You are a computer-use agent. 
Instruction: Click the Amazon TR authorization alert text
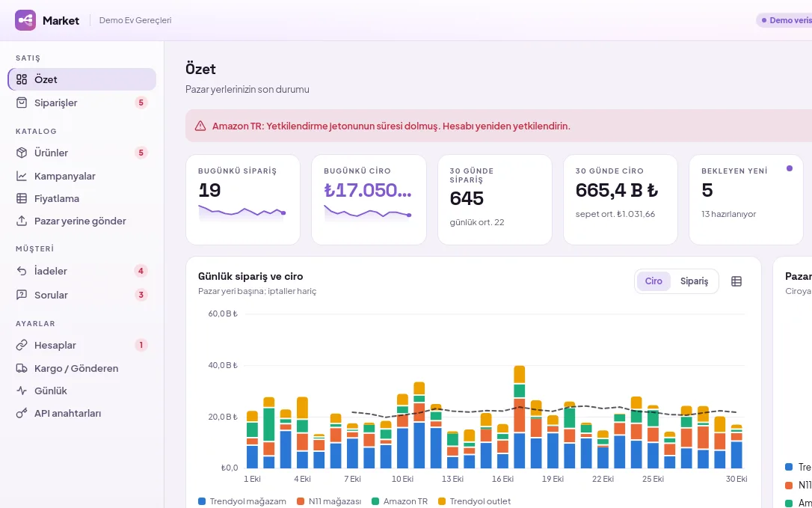click(391, 126)
